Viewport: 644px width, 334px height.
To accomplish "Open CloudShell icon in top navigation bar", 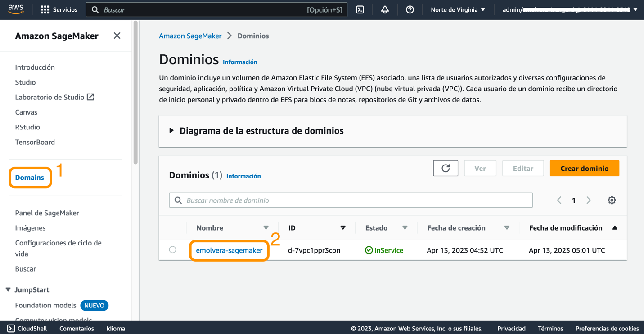I will coord(360,9).
